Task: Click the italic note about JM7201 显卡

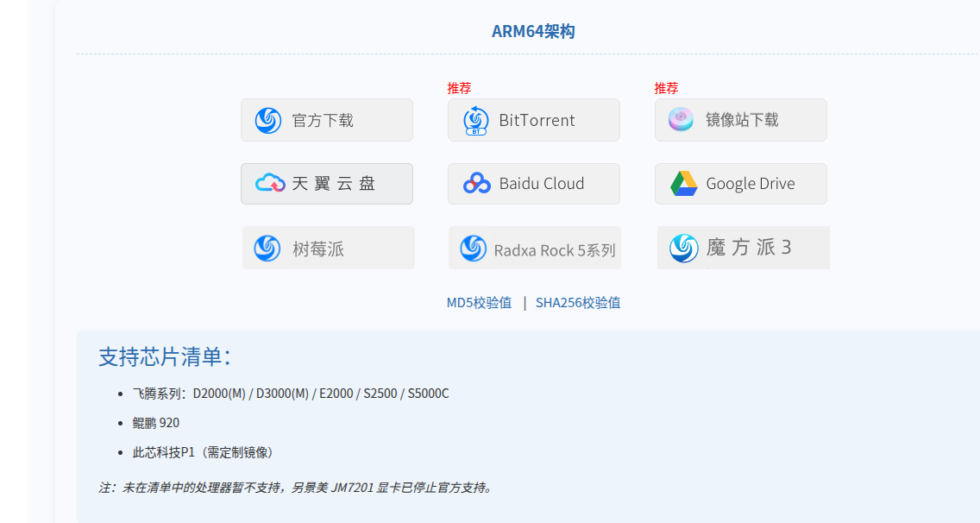Action: pos(296,488)
